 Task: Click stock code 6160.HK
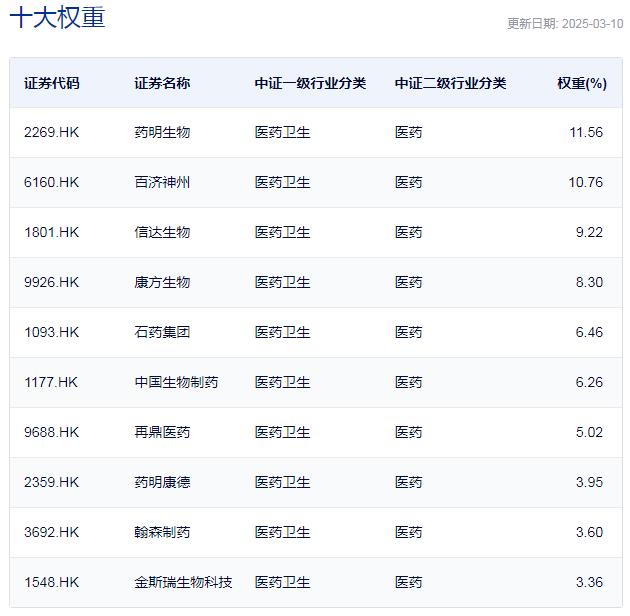click(x=51, y=182)
